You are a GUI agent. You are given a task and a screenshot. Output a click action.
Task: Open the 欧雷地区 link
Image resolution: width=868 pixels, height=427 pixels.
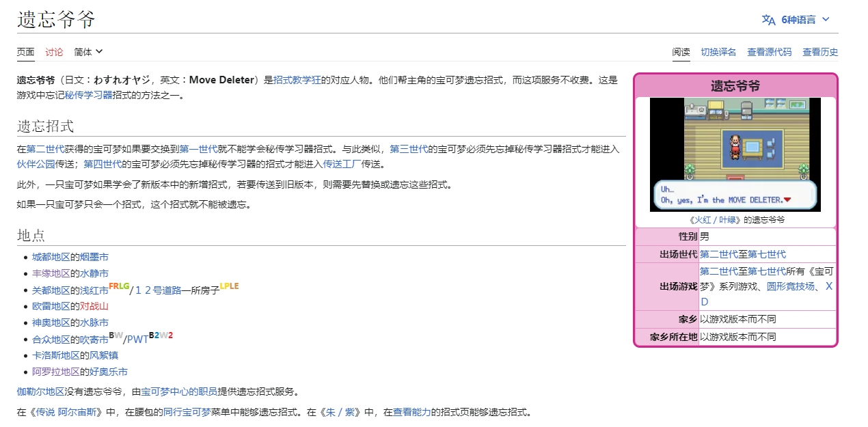click(51, 306)
